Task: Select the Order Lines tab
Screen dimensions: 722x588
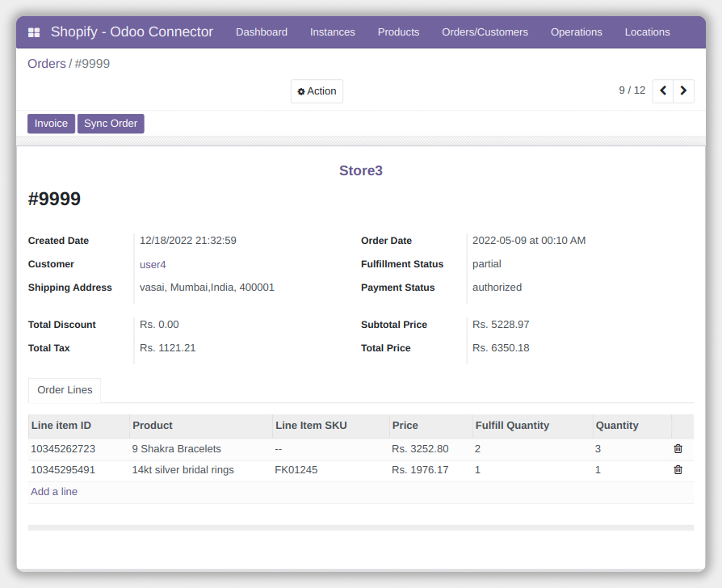Action: click(65, 390)
